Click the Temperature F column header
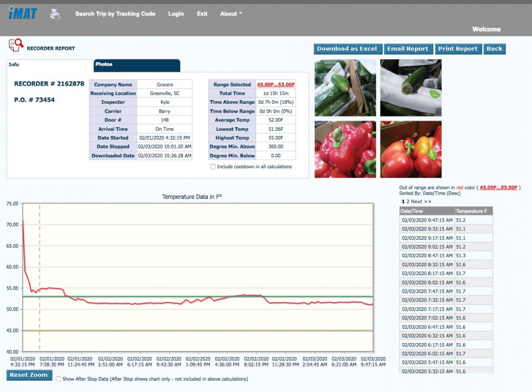This screenshot has height=392, width=532. tap(474, 211)
